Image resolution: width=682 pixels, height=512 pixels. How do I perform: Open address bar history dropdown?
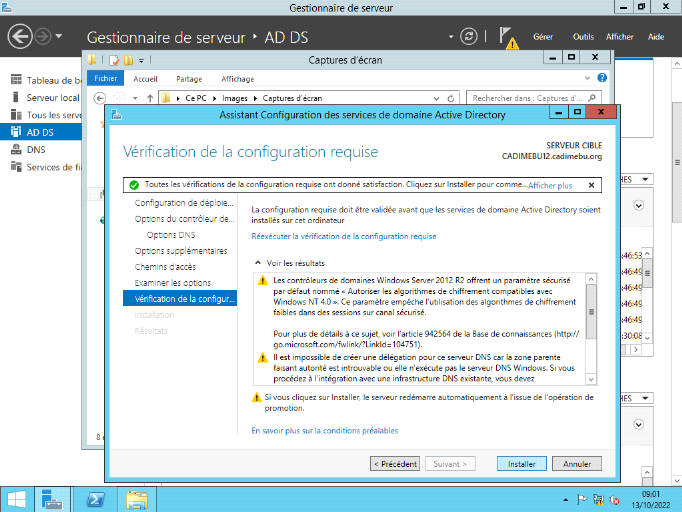[436, 99]
